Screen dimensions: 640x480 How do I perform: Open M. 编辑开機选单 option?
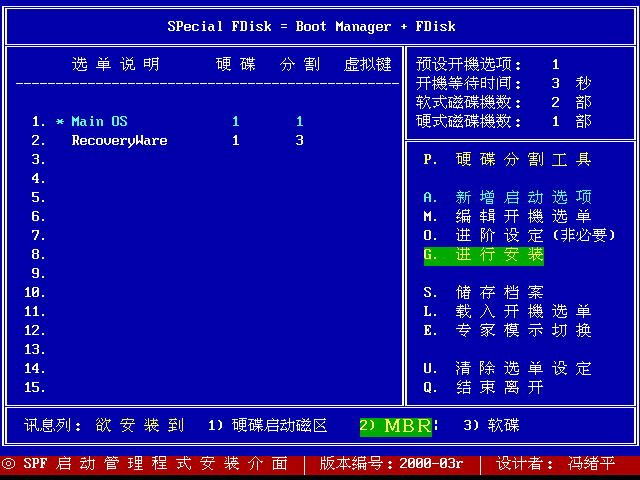pos(507,216)
